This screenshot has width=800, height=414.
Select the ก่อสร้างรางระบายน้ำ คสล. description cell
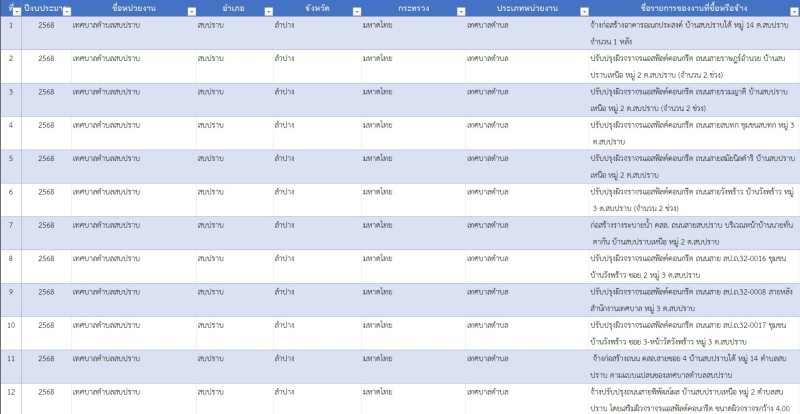click(x=692, y=230)
